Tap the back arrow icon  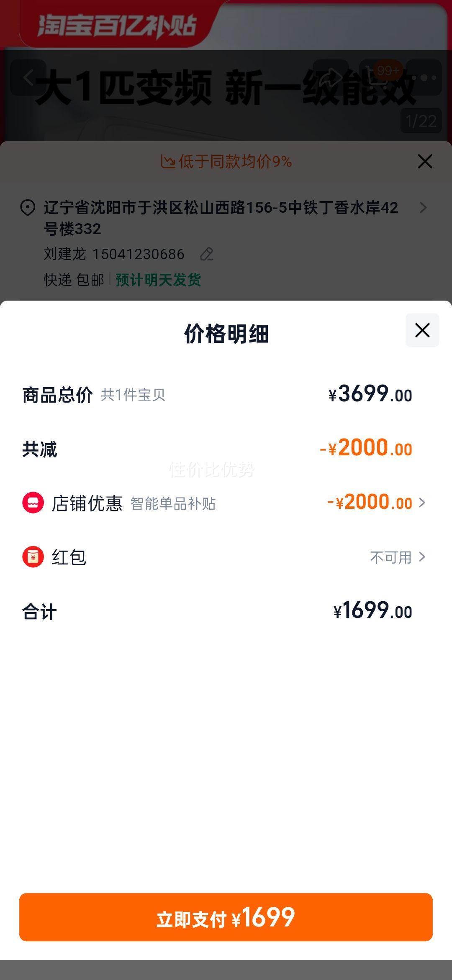click(28, 78)
